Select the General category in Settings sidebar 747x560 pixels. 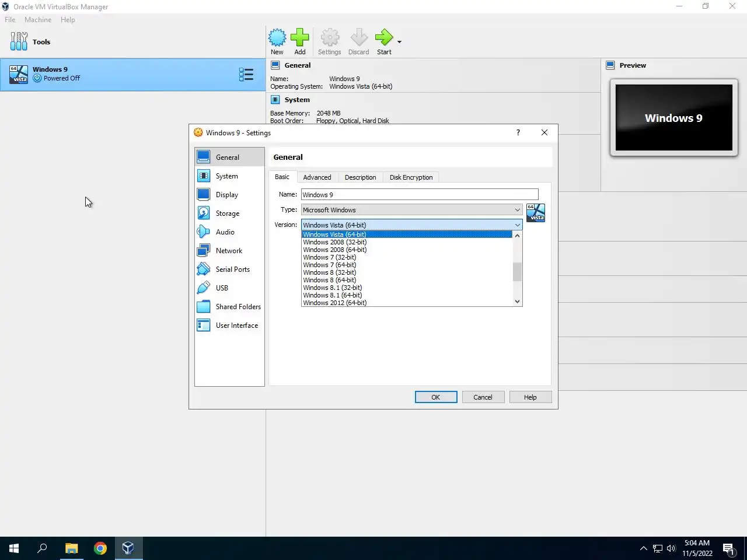point(229,157)
